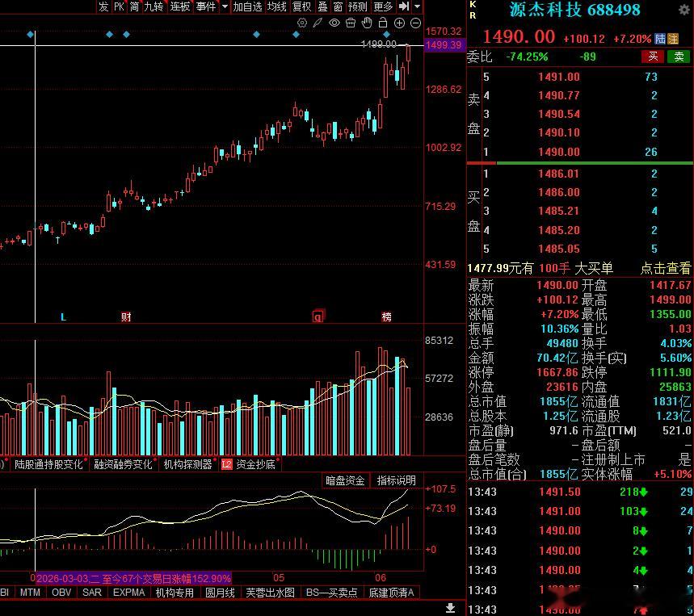
Task: Click the collapse-panel arrow icon in top toolbar
Action: pyautogui.click(x=404, y=6)
